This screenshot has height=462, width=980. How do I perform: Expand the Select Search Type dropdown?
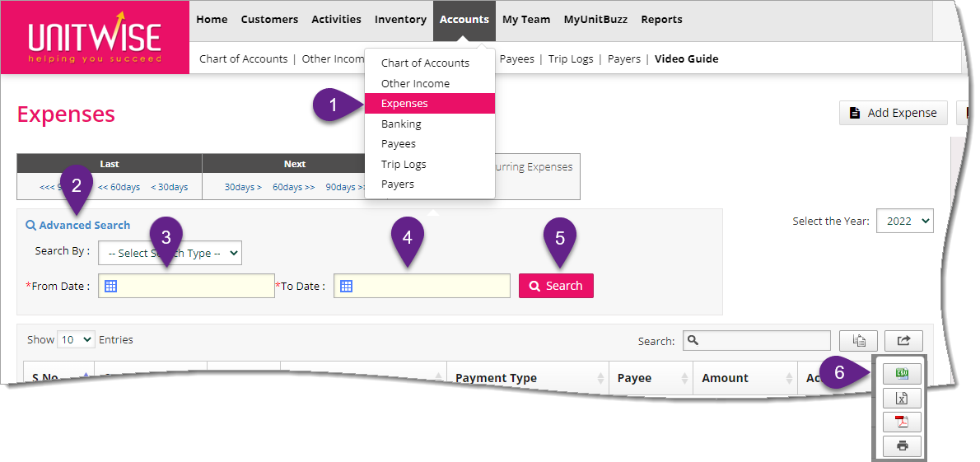click(170, 253)
